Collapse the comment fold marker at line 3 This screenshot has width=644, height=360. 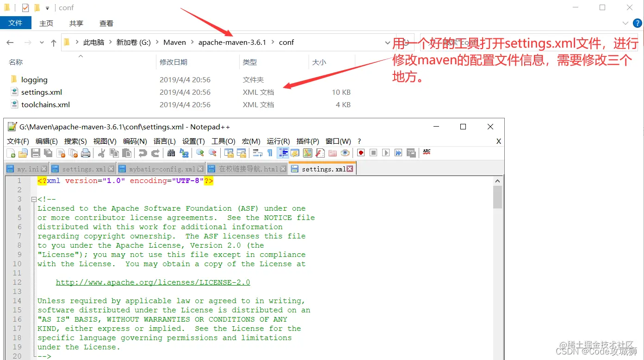[34, 199]
